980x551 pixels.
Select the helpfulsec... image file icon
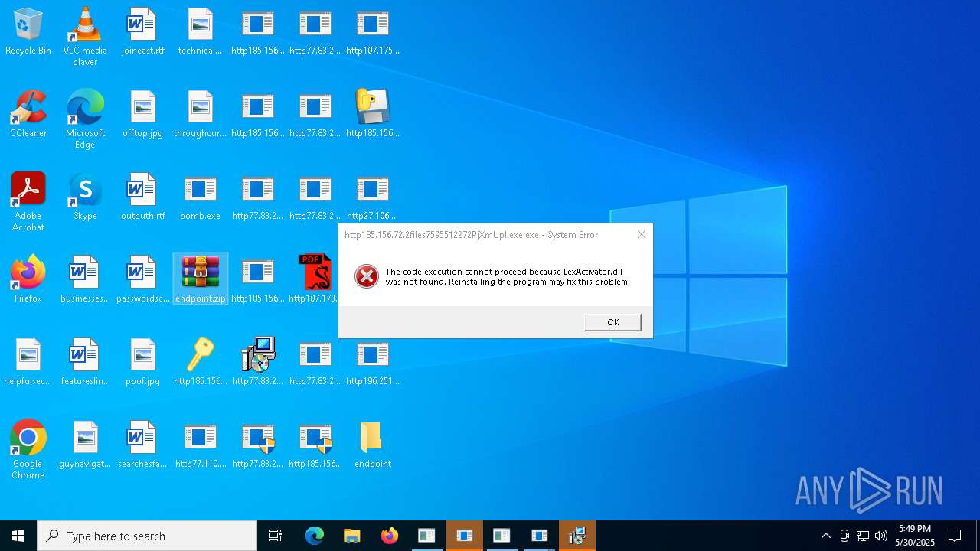[x=28, y=363]
